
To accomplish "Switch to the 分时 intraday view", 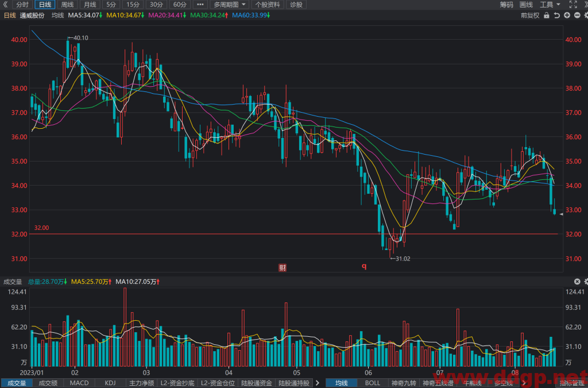I will point(22,5).
